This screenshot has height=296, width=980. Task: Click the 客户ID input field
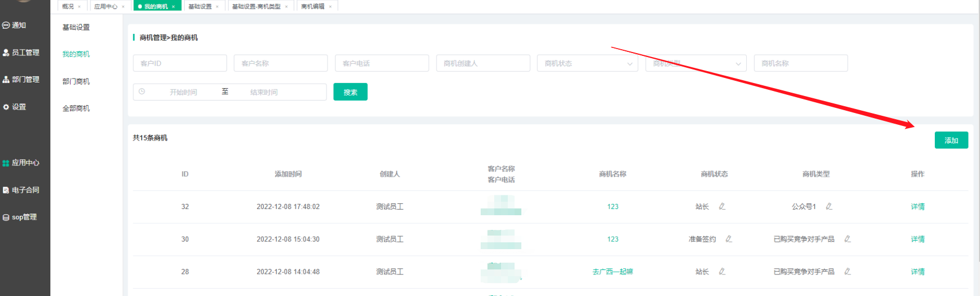coord(180,63)
